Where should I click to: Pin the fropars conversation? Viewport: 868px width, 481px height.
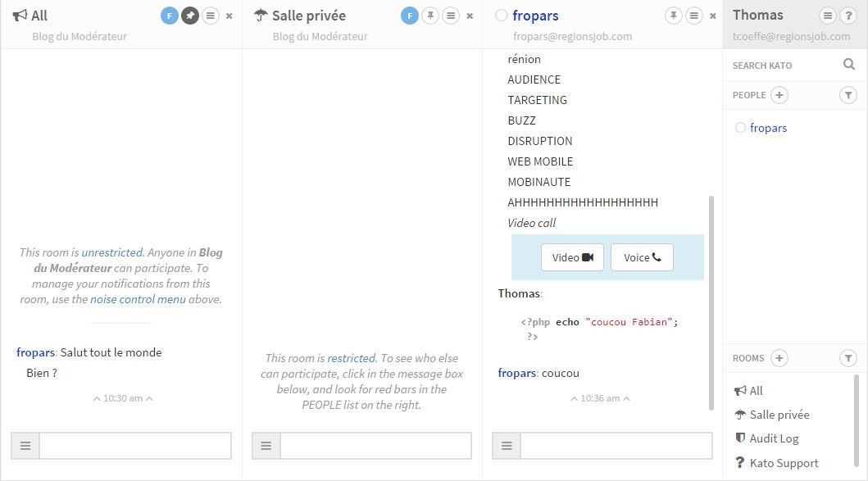[673, 16]
